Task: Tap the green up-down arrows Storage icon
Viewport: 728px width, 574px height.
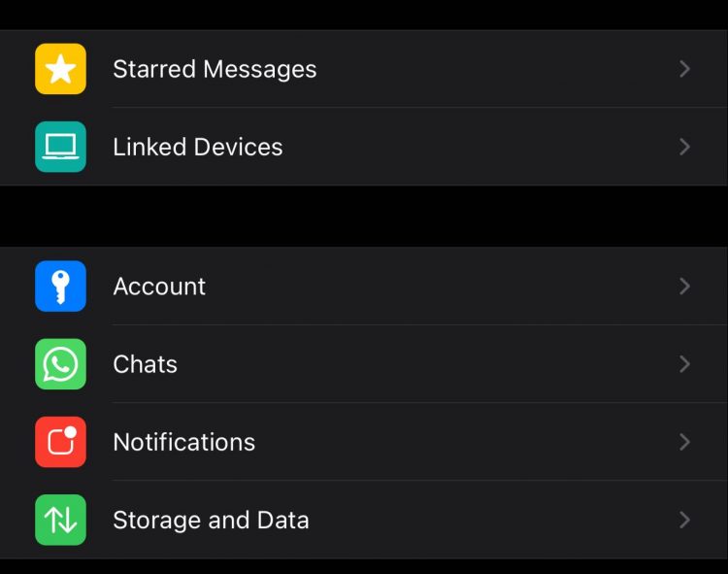Action: (x=60, y=520)
